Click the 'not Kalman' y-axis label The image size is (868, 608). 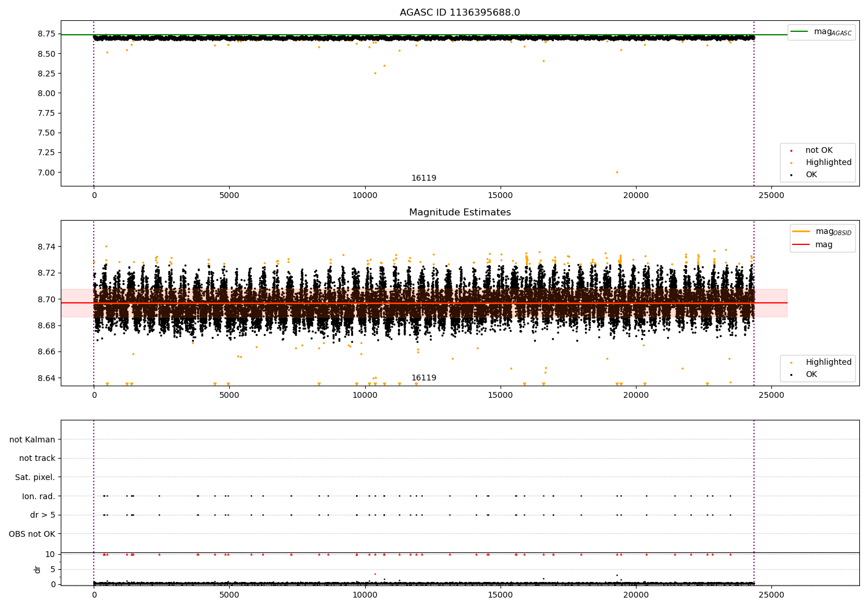click(x=32, y=440)
